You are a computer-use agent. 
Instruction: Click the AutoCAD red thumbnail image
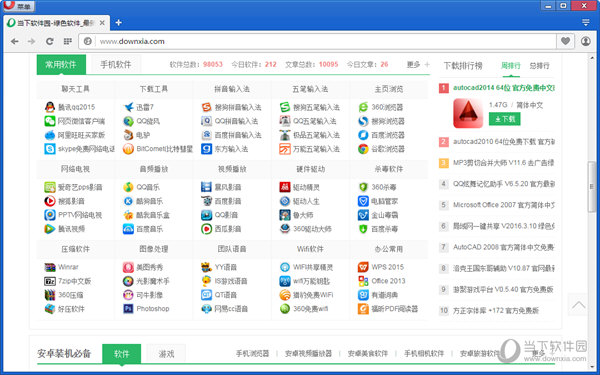click(x=468, y=113)
